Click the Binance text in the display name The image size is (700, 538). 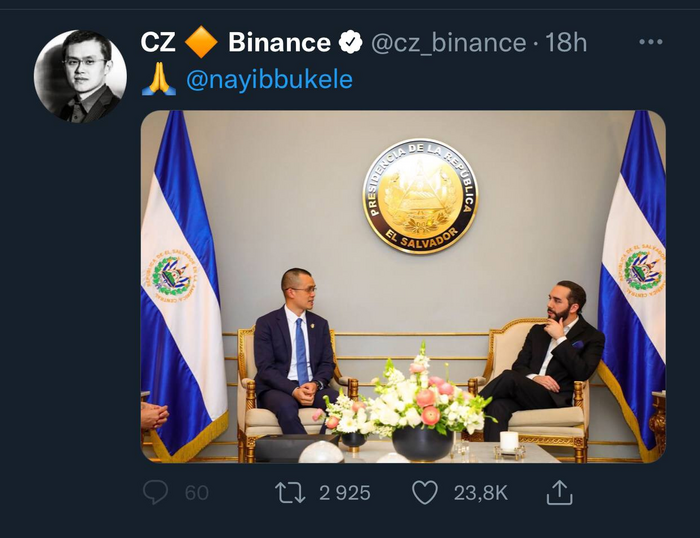[x=279, y=43]
